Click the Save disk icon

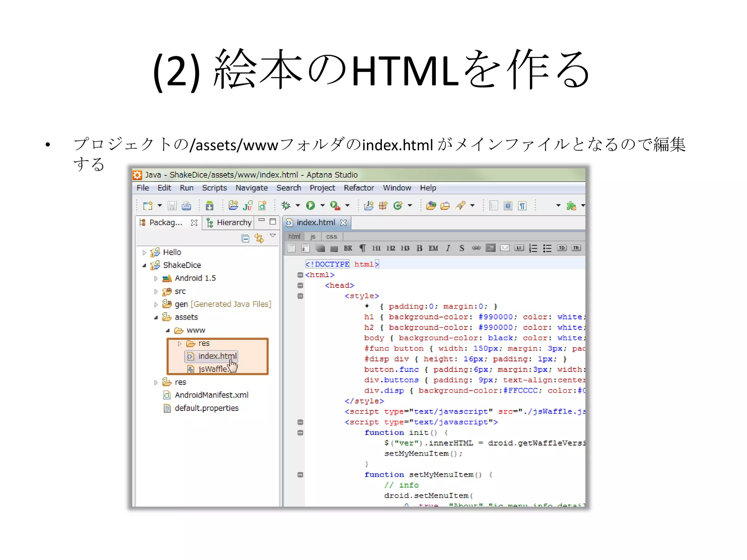pos(172,206)
